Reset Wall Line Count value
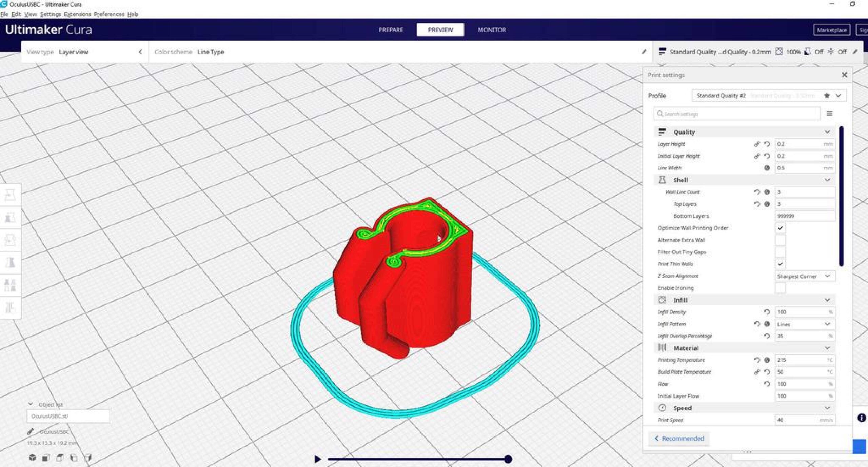 tap(757, 192)
